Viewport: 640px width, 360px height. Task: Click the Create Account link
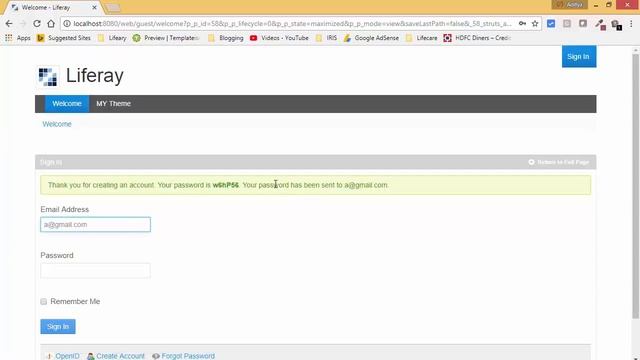click(x=116, y=356)
